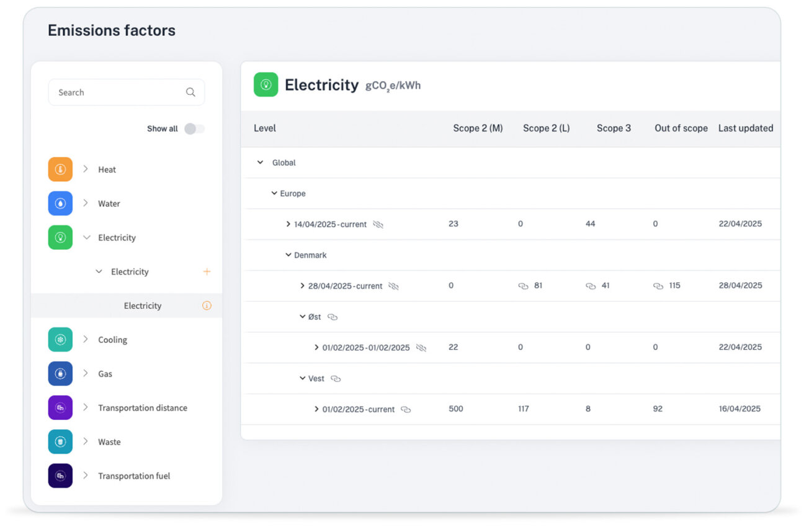Viewport: 804px width, 532px height.
Task: Toggle the Show all switch
Action: click(x=194, y=129)
